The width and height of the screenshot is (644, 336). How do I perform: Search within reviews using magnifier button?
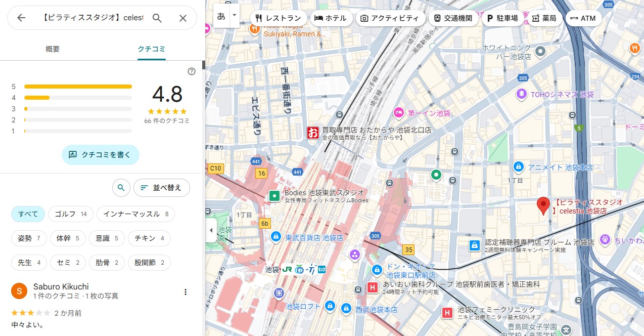point(121,188)
